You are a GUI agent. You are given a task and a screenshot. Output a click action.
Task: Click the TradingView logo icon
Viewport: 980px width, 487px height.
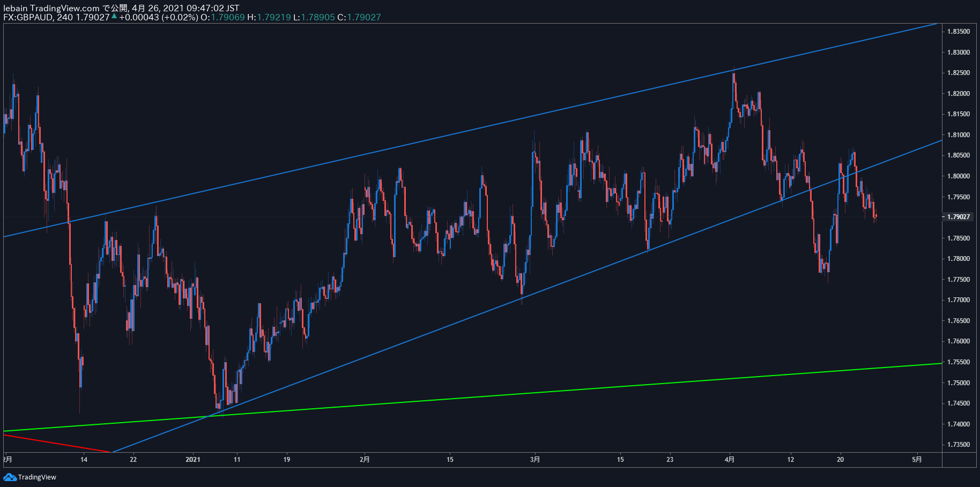click(10, 477)
